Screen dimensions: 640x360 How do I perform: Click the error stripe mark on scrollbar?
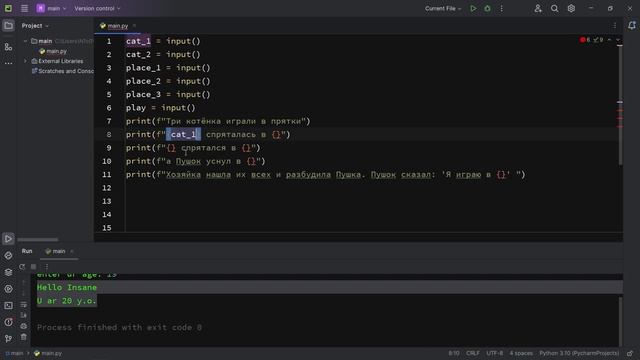pyautogui.click(x=620, y=110)
